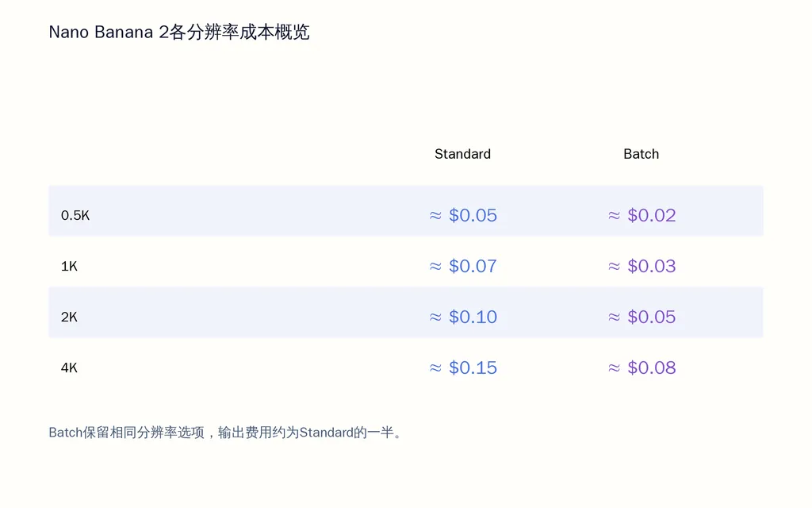Select the Standard price ≈ $0.15
The image size is (812, 508).
[x=463, y=368]
